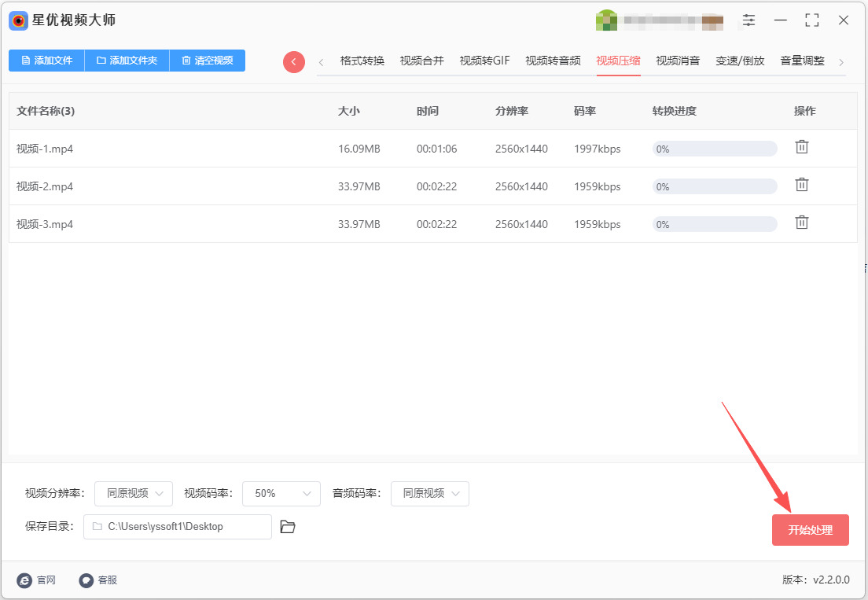Image resolution: width=868 pixels, height=600 pixels.
Task: Click the red back arrow circle button
Action: point(294,61)
